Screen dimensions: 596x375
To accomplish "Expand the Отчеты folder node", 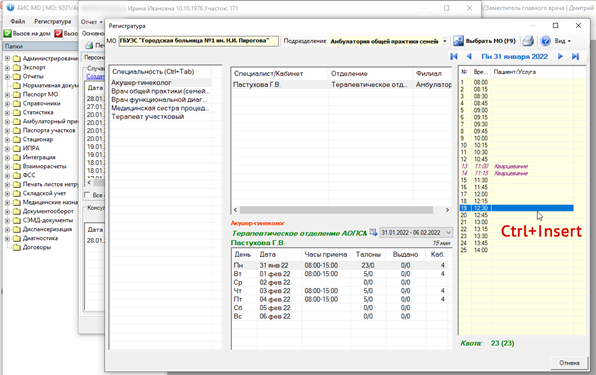I will (x=7, y=76).
